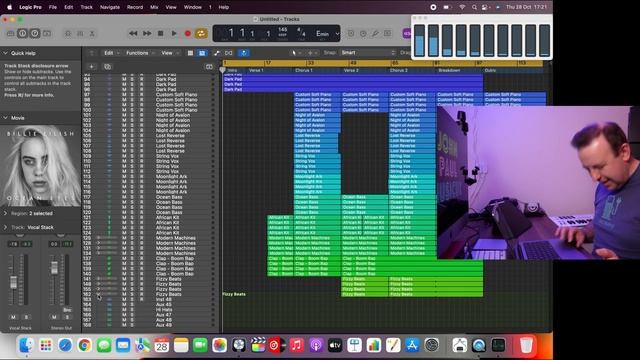Image resolution: width=640 pixels, height=360 pixels.
Task: Toggle Show Automation button
Action: [x=216, y=53]
